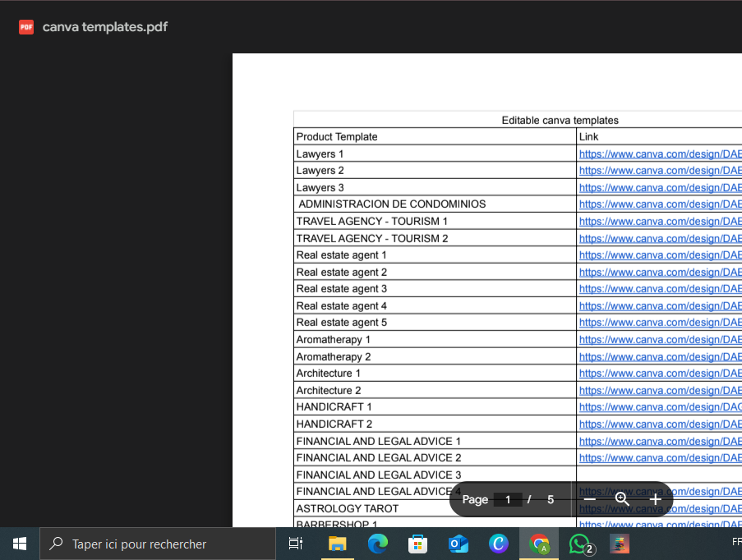Open the TRAVEL AGENCY - TOURISM 1 link
This screenshot has height=560, width=742.
[x=661, y=222]
